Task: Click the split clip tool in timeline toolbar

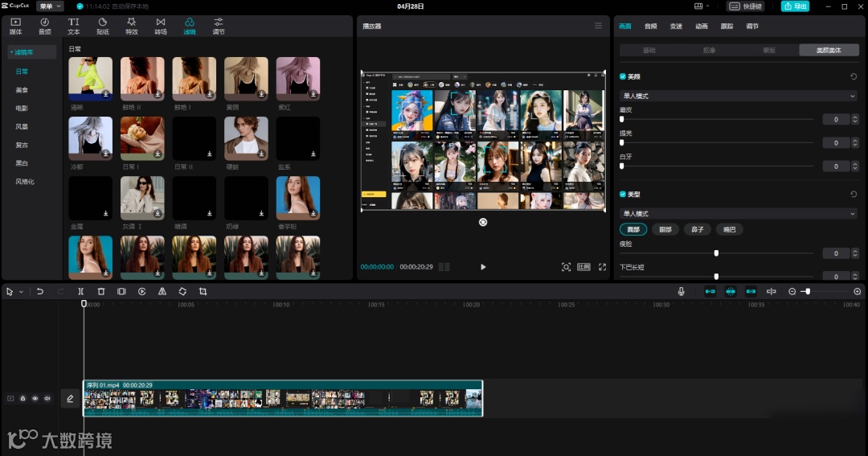Action: tap(80, 291)
